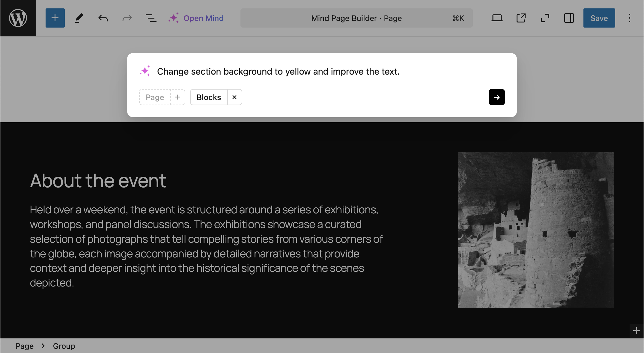The height and width of the screenshot is (353, 644).
Task: Toggle the block inserter plus button
Action: pyautogui.click(x=55, y=18)
